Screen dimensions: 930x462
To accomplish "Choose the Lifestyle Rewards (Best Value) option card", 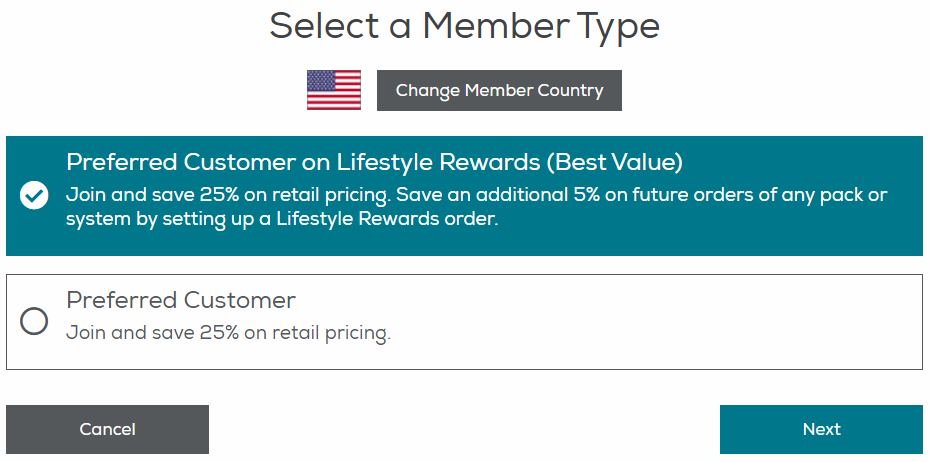I will [464, 196].
